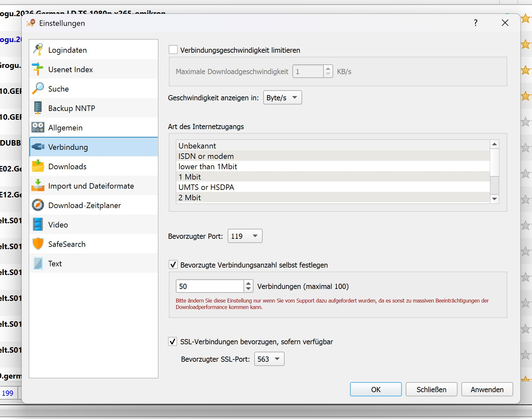Screen dimensions: 532x419
Task: Click the cable plug icon beside Verbindung
Action: click(x=38, y=147)
